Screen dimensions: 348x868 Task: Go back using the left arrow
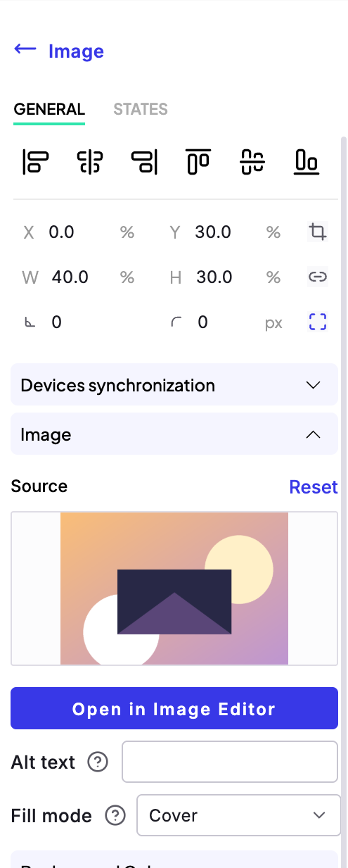pos(25,49)
